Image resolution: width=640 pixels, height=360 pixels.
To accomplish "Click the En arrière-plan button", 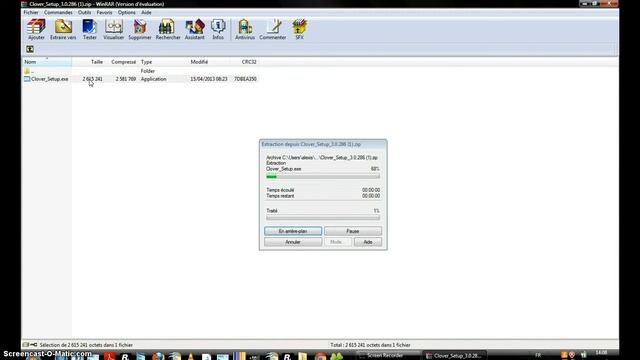I will 293,231.
